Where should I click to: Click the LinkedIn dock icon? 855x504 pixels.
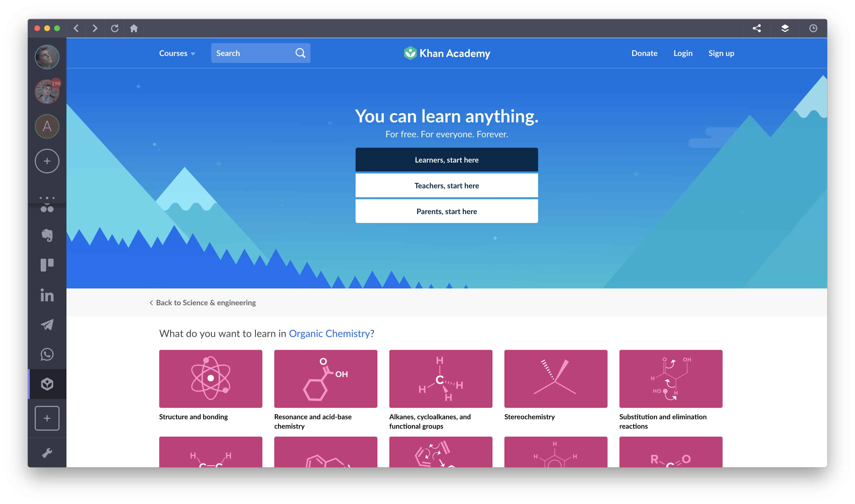47,295
